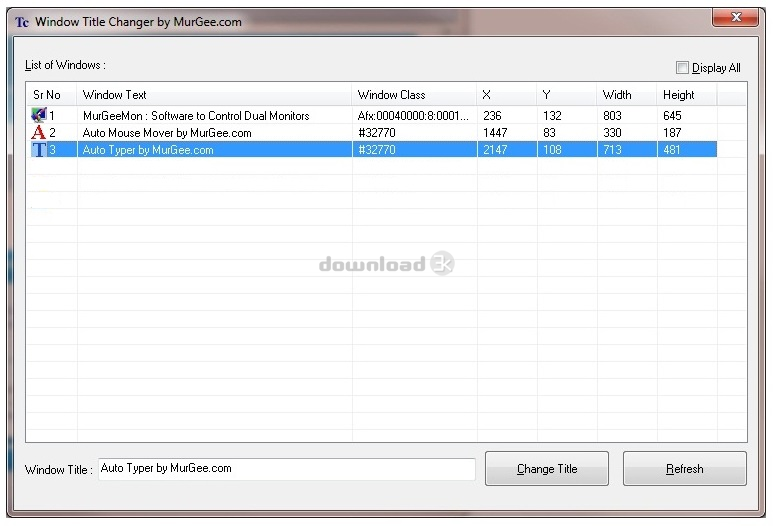Click the red A icon of Auto Mouse Mover
Image resolution: width=774 pixels, height=526 pixels.
coord(39,132)
